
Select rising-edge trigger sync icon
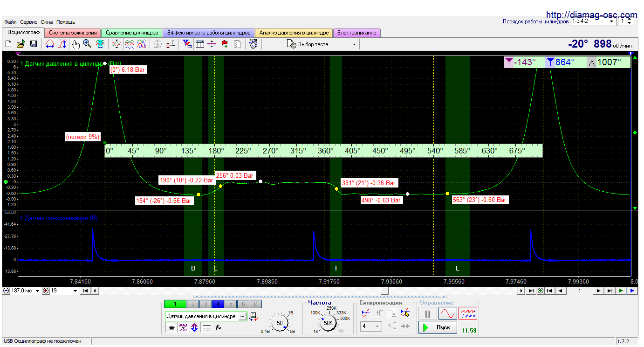(x=379, y=313)
